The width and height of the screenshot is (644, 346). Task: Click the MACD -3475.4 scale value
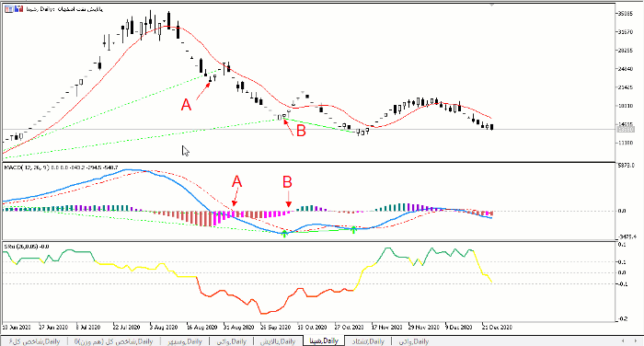pyautogui.click(x=627, y=237)
